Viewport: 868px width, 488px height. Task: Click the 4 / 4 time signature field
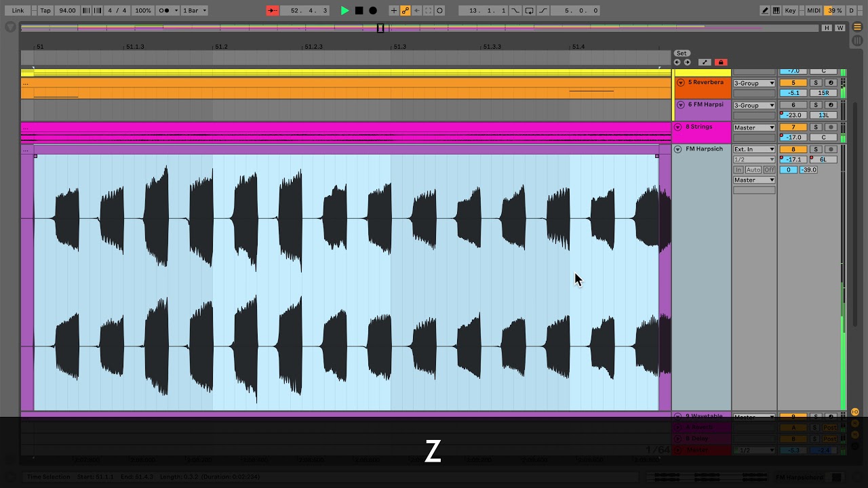117,10
